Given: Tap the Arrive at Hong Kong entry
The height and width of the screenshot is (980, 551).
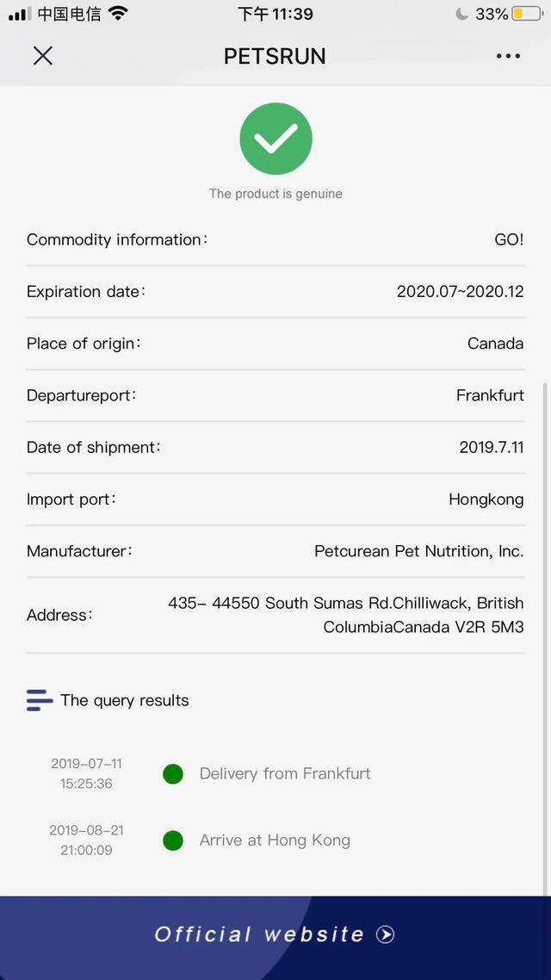Looking at the screenshot, I should tap(275, 840).
